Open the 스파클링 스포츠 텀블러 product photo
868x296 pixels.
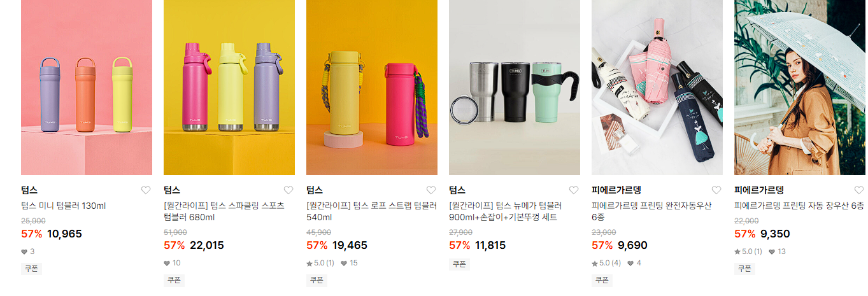(229, 87)
